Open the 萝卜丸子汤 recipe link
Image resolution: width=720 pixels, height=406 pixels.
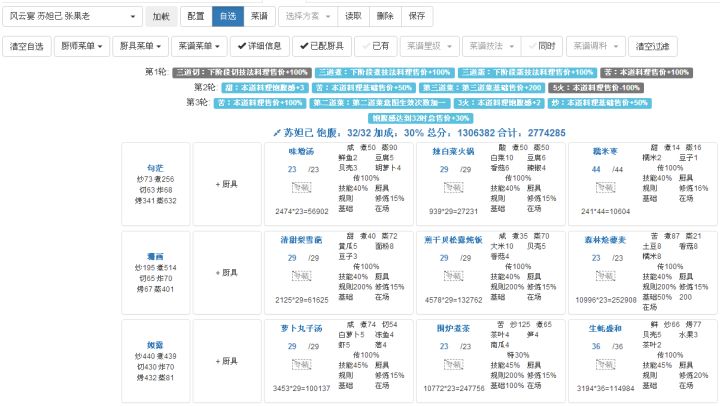pyautogui.click(x=301, y=329)
